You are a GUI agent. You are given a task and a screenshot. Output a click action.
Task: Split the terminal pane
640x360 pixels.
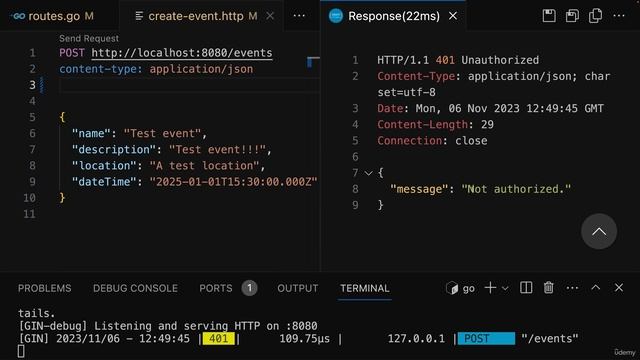[x=526, y=288]
